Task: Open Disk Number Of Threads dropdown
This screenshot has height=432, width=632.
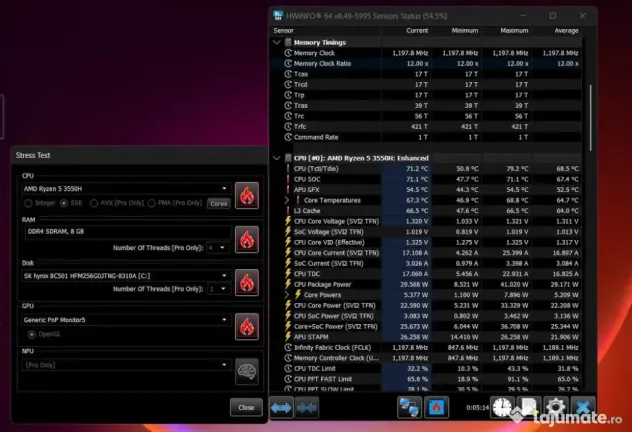Action: [x=218, y=289]
